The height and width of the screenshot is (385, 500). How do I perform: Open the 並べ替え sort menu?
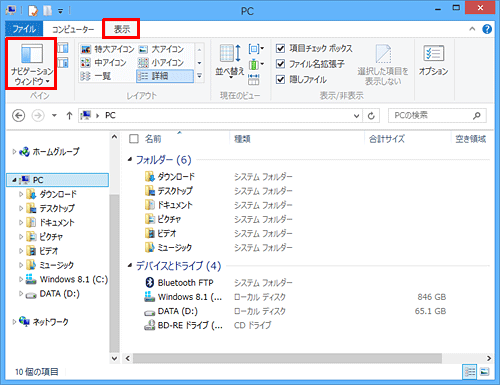point(230,60)
